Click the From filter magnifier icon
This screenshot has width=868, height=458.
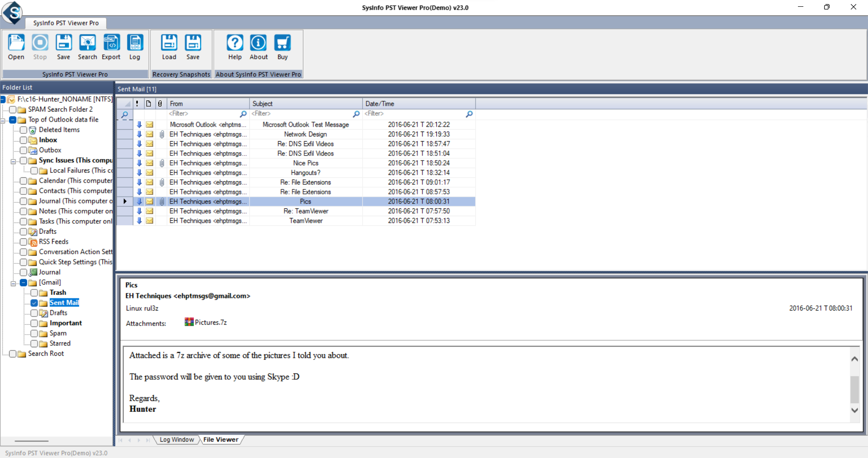pos(243,114)
